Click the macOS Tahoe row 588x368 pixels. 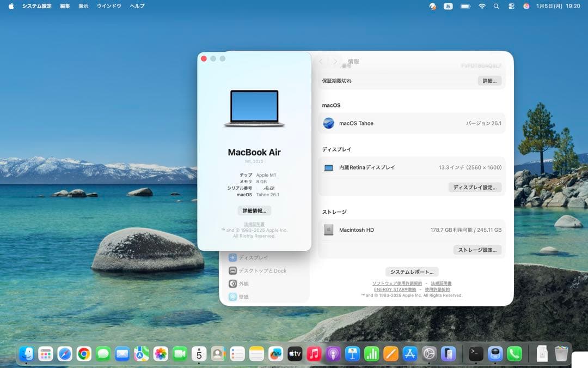point(412,123)
